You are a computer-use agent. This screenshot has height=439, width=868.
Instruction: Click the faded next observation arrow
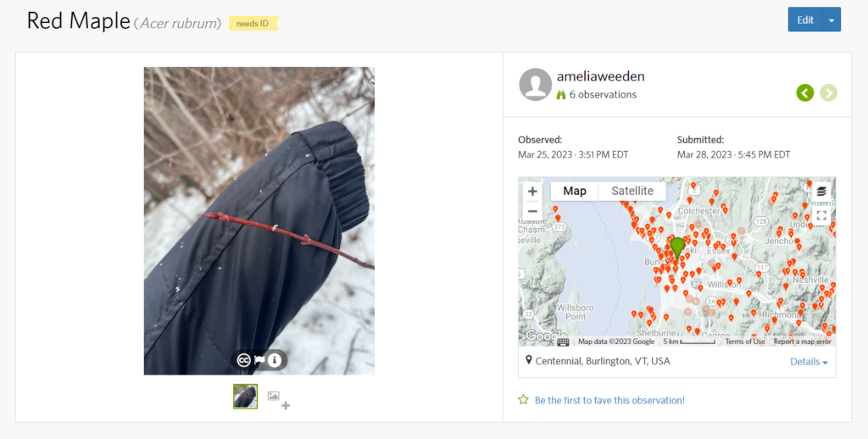pos(828,92)
